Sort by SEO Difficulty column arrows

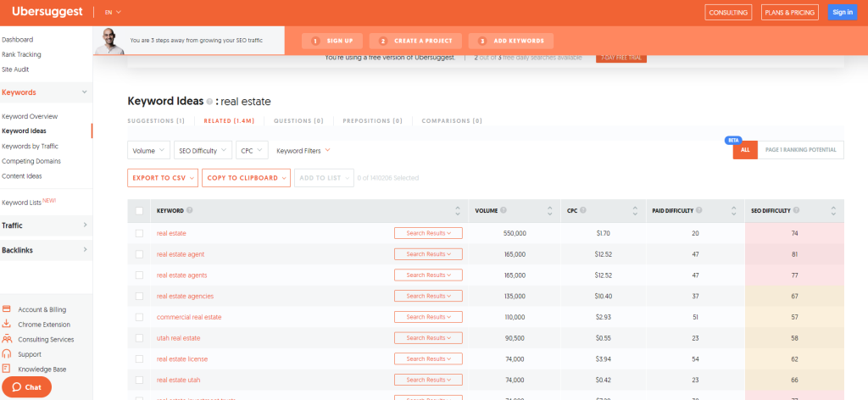[833, 211]
